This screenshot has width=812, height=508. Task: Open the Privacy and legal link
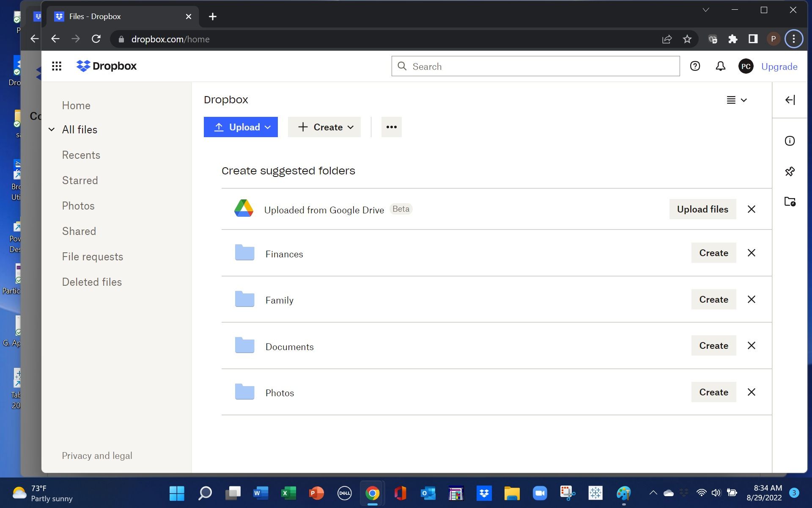pyautogui.click(x=97, y=456)
